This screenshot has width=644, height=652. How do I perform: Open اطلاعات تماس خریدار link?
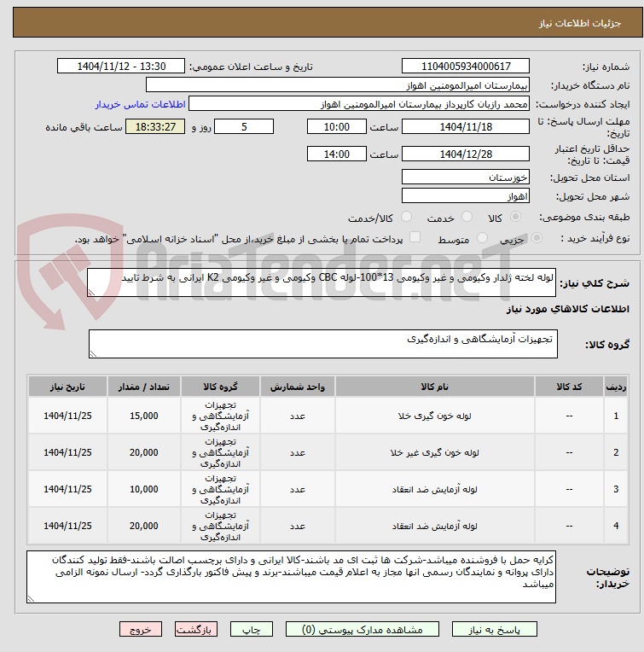pyautogui.click(x=141, y=104)
